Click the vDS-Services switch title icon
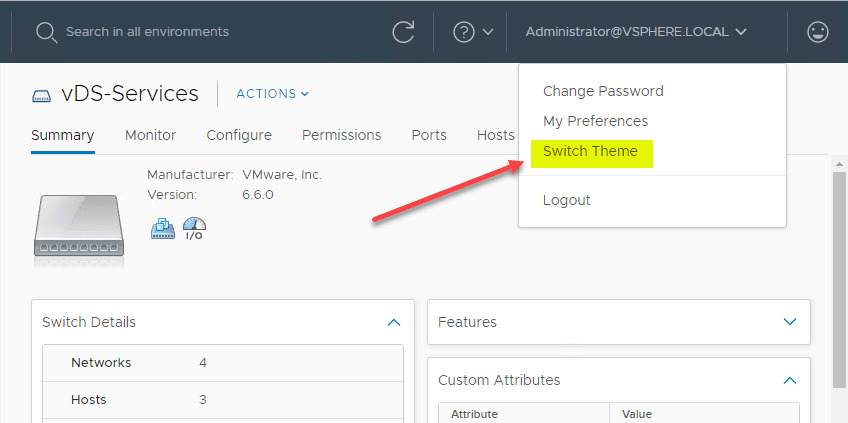The image size is (848, 423). (x=41, y=96)
